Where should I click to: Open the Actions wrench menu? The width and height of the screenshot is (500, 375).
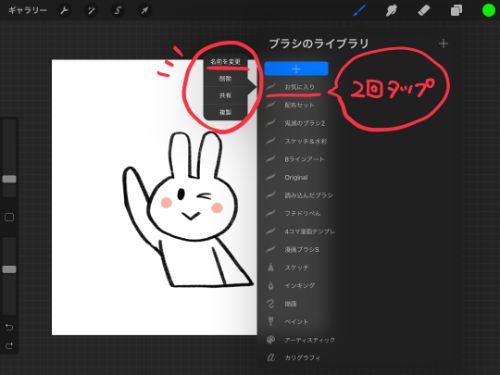pyautogui.click(x=64, y=11)
